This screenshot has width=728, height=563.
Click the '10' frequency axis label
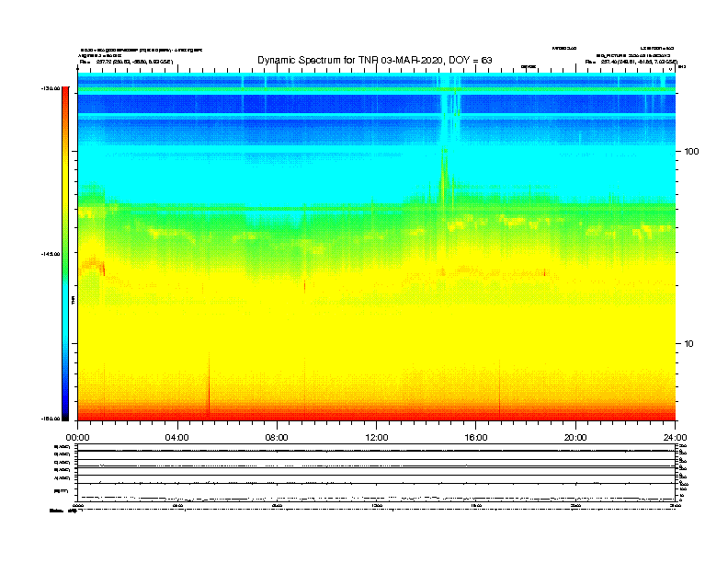pyautogui.click(x=688, y=344)
